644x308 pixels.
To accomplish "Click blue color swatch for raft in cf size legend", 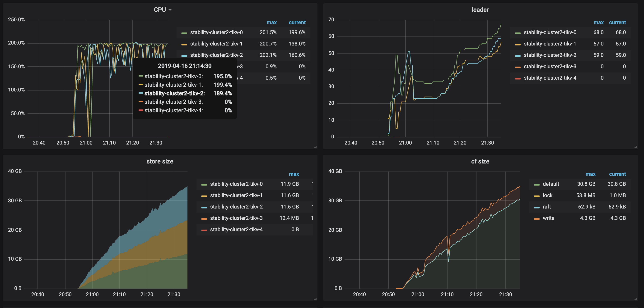I will point(537,207).
